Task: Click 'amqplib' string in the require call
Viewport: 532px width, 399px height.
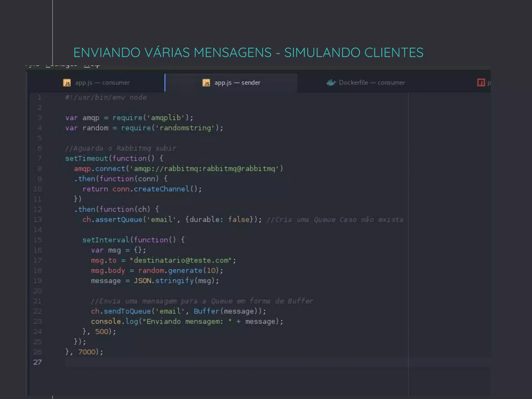Action: click(166, 118)
